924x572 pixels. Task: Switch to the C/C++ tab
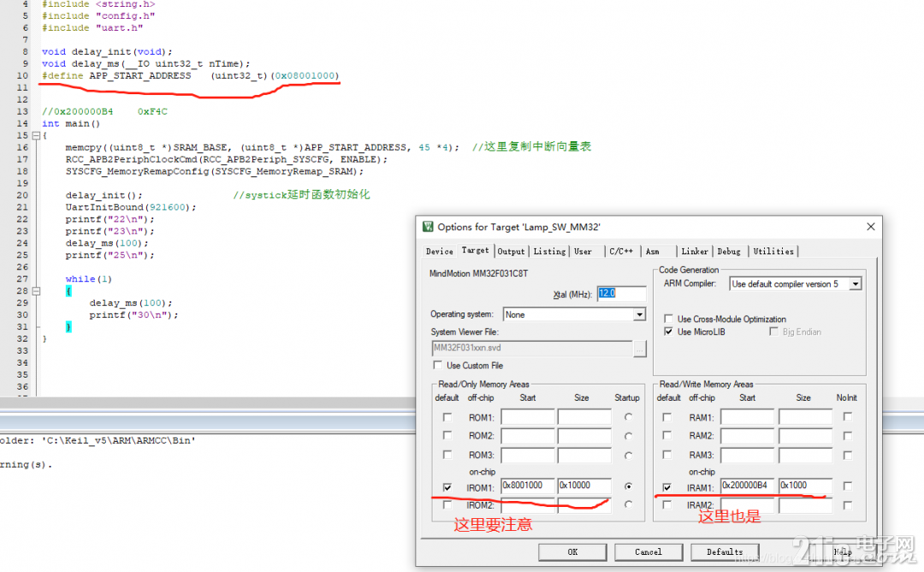coord(621,251)
